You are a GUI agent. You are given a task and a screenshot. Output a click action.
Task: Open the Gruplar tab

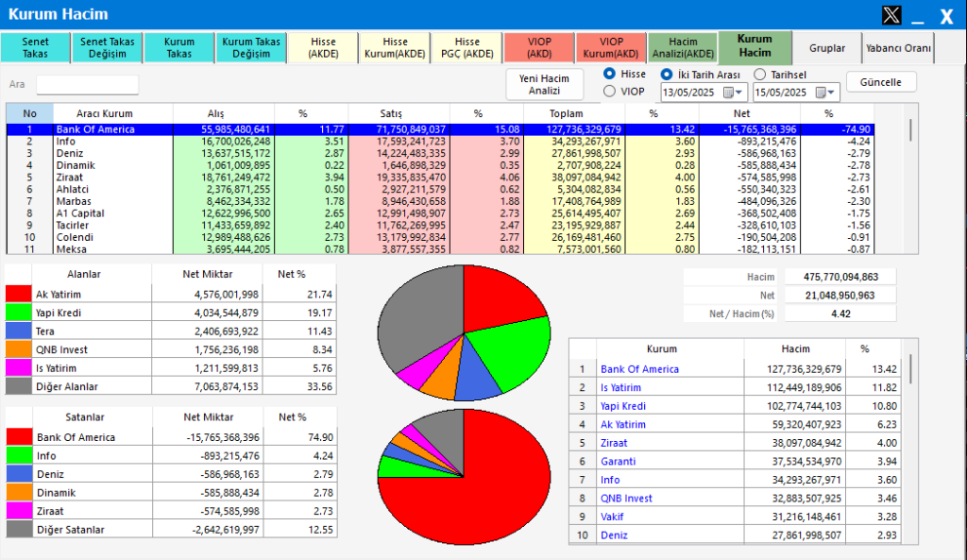827,47
